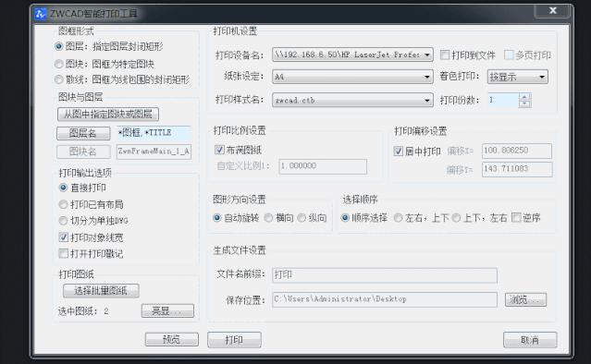The height and width of the screenshot is (364, 591).
Task: Click 保存位置 path field C:\Users\Administrator\Desktop
Action: 385,299
